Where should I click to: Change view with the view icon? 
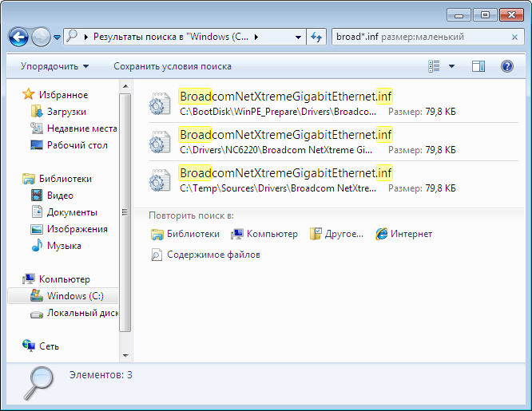point(434,66)
